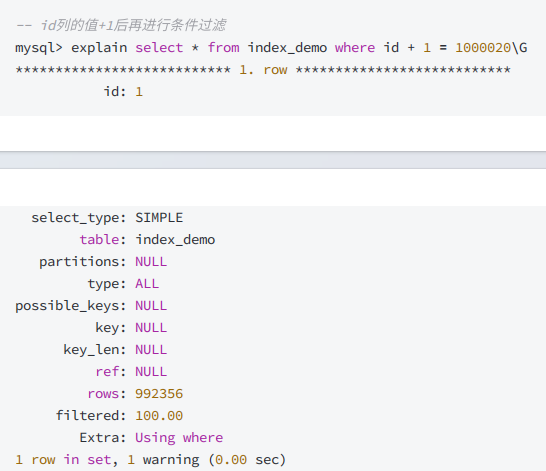This screenshot has height=471, width=546.
Task: Click the NULL value beside partitions
Action: tap(151, 262)
